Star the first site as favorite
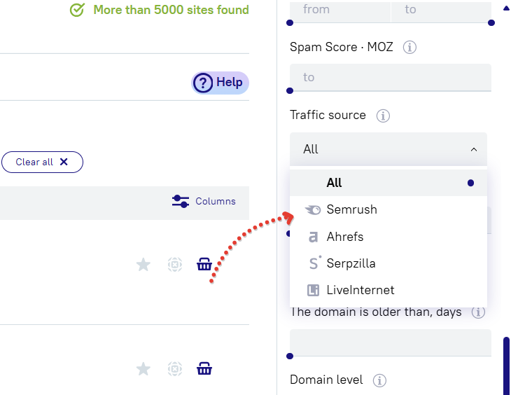Image resolution: width=532 pixels, height=395 pixels. (143, 264)
